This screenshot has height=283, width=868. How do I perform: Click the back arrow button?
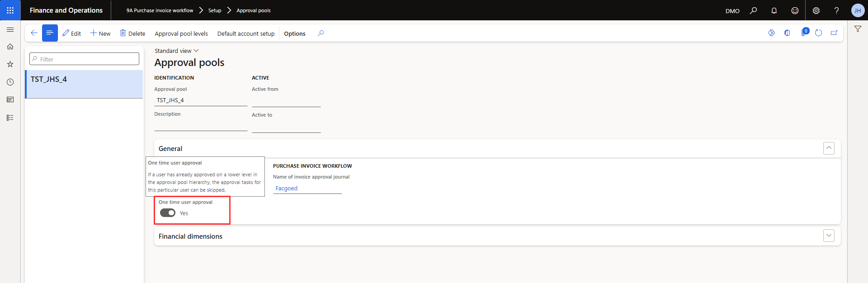[34, 33]
